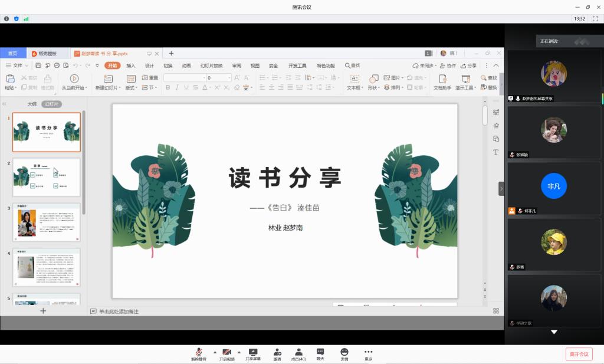Open the 聊天 chat panel

tap(320, 353)
